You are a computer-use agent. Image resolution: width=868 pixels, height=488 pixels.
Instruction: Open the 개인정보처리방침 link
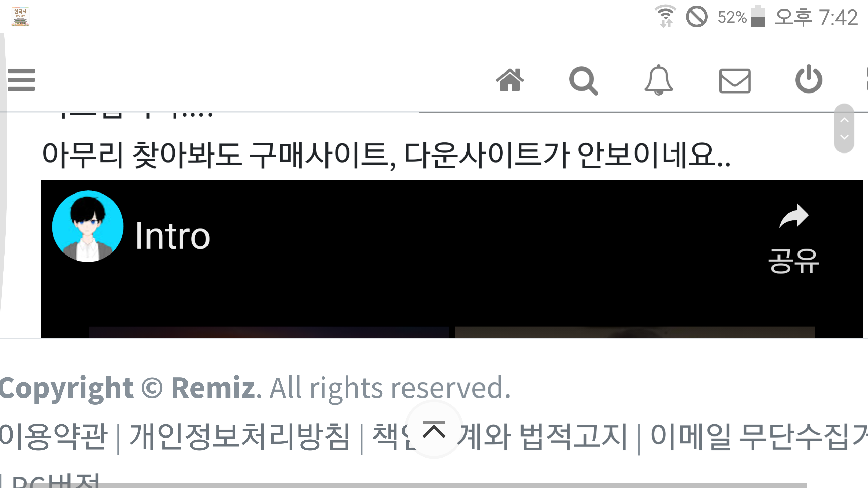(x=239, y=437)
